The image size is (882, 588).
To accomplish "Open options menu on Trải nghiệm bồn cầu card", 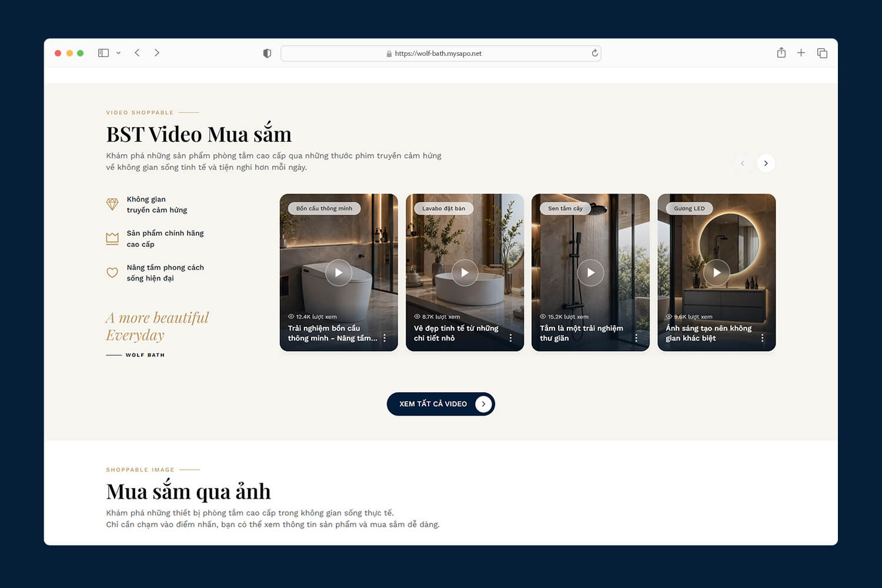I will coord(385,338).
